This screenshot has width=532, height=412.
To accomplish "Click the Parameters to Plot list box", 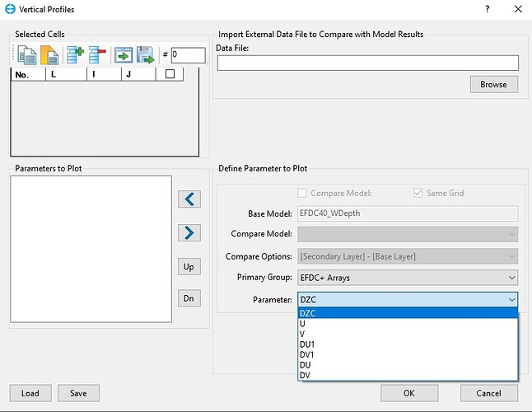I will (x=91, y=249).
